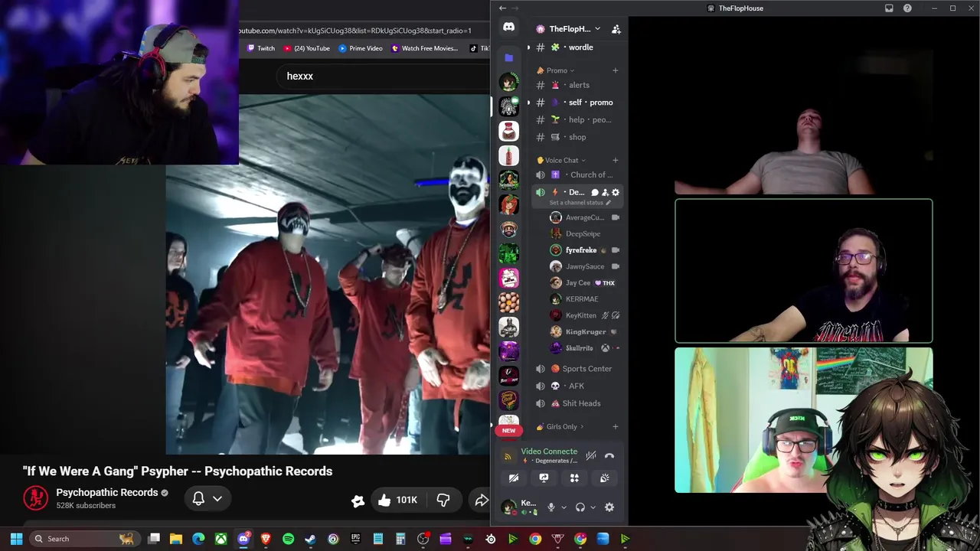Deafen Discord headphone audio
980x551 pixels.
pos(580,507)
